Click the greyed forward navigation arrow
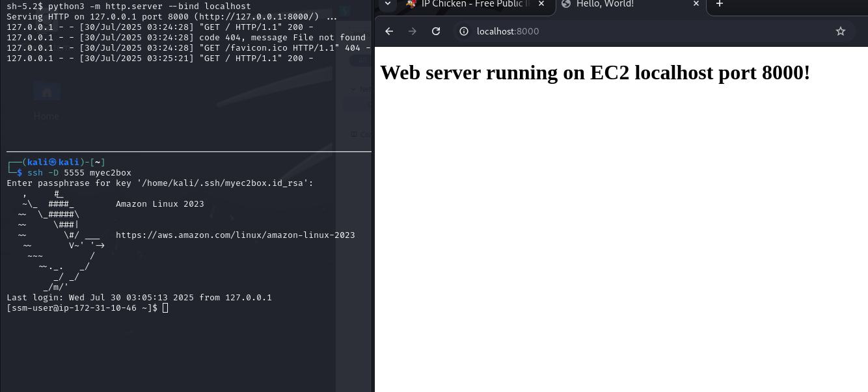 [x=412, y=31]
